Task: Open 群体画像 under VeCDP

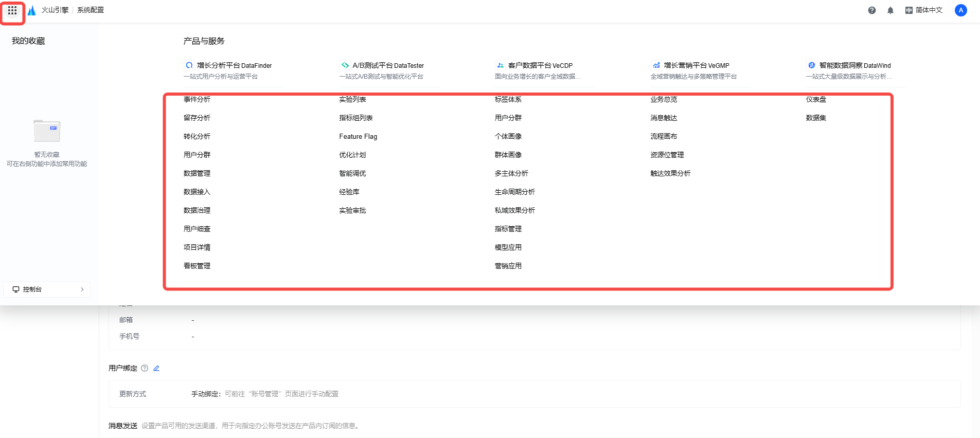Action: (508, 155)
